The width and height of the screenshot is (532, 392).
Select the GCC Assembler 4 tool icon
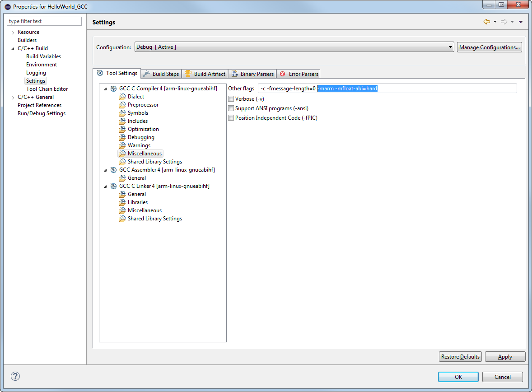[113, 170]
